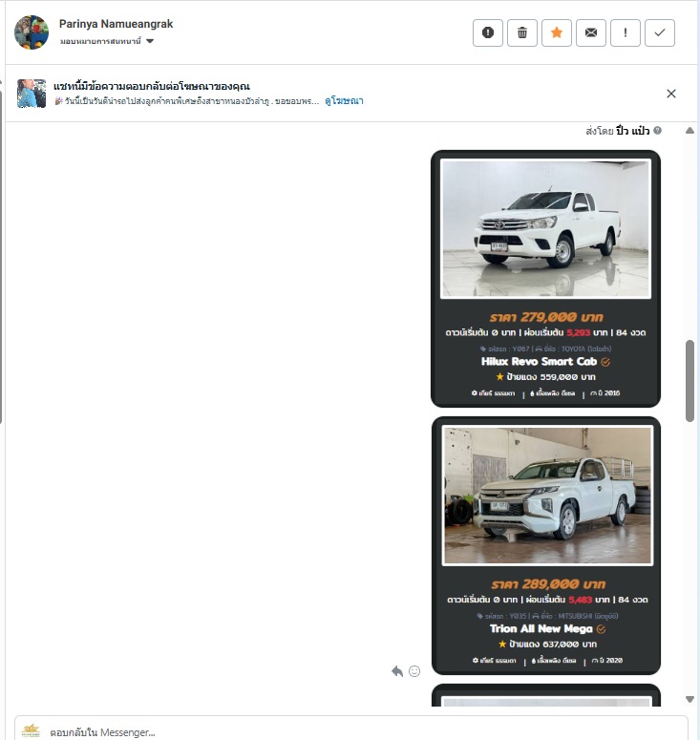Select the 289,000 baht price text
Image resolution: width=700 pixels, height=740 pixels.
click(x=548, y=583)
